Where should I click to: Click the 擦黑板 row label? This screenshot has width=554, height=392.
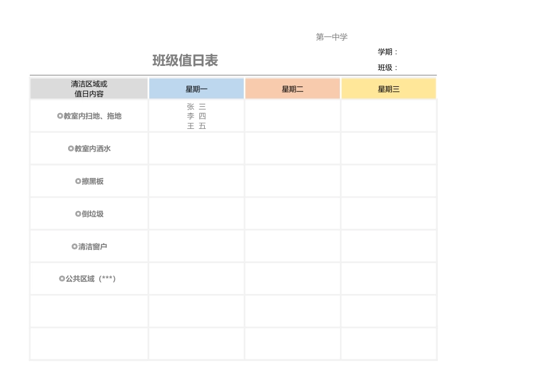89,181
